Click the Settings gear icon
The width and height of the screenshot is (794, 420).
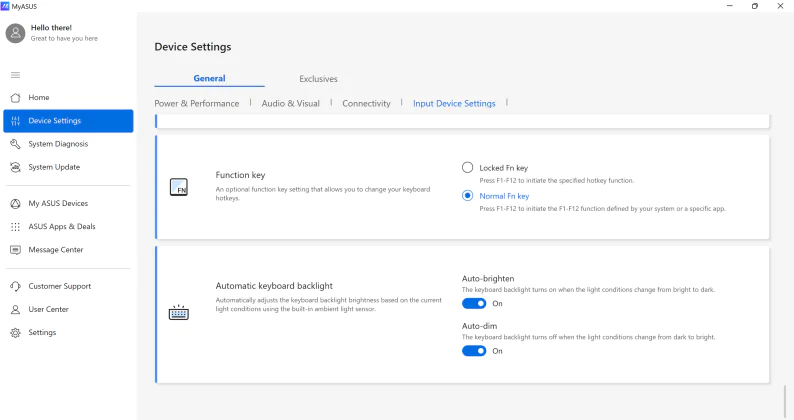point(16,332)
